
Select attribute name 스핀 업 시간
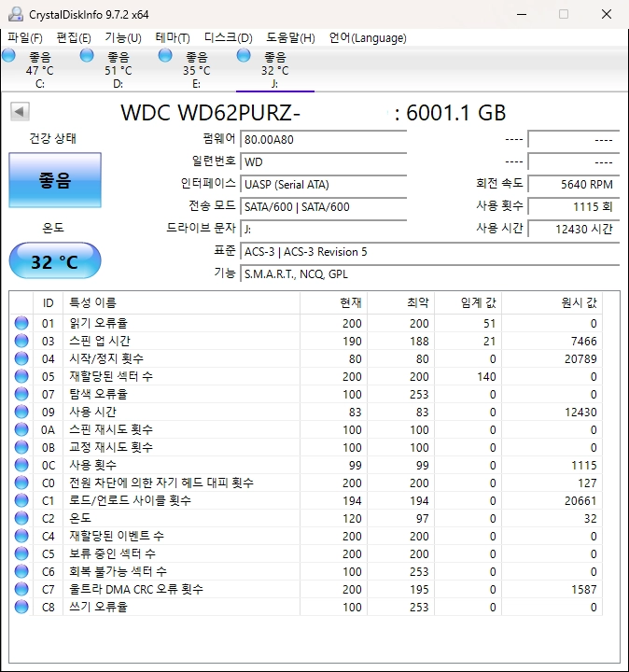point(100,341)
